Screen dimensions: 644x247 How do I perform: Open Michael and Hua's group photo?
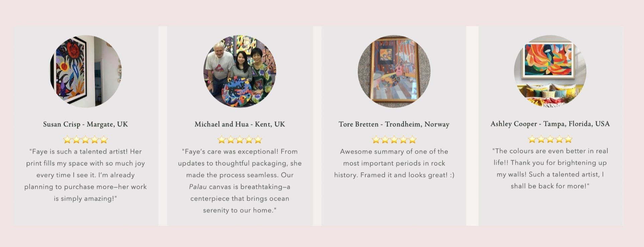click(x=240, y=71)
